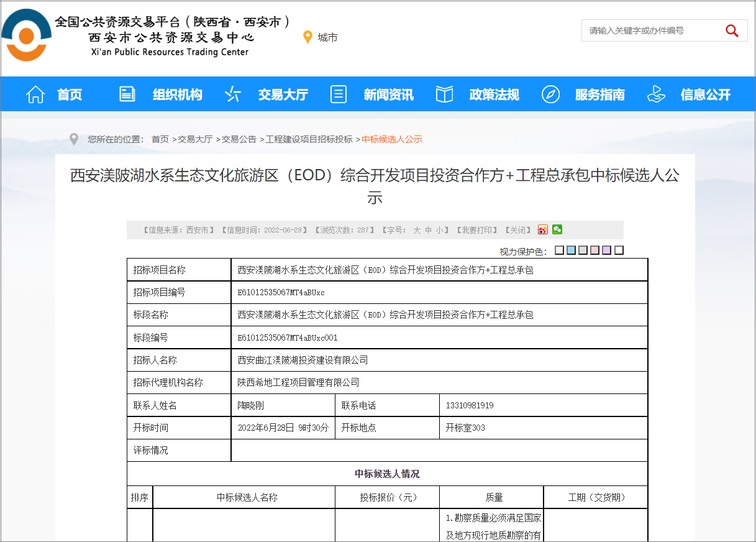This screenshot has width=756, height=542.
Task: Share page via Weibo icon
Action: click(542, 230)
